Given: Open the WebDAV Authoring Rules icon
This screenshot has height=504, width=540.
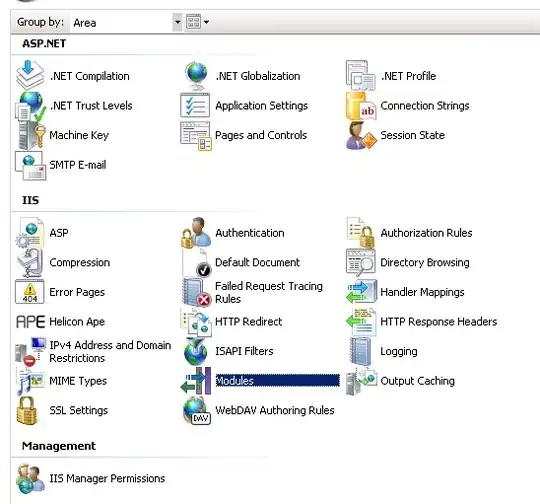Looking at the screenshot, I should point(196,410).
